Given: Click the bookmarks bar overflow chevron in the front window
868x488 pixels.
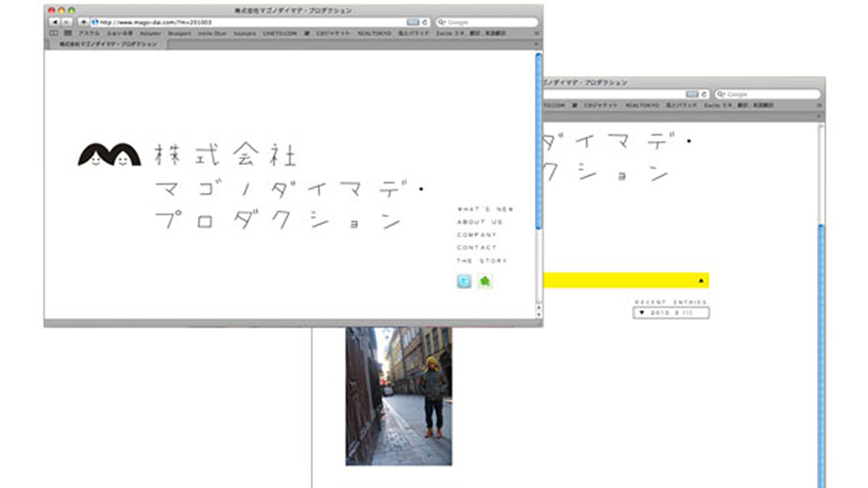Looking at the screenshot, I should tap(536, 33).
